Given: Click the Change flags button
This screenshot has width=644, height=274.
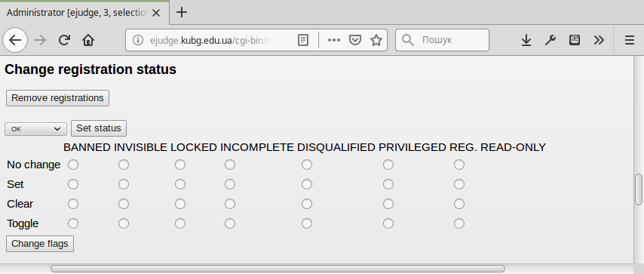Looking at the screenshot, I should point(40,244).
